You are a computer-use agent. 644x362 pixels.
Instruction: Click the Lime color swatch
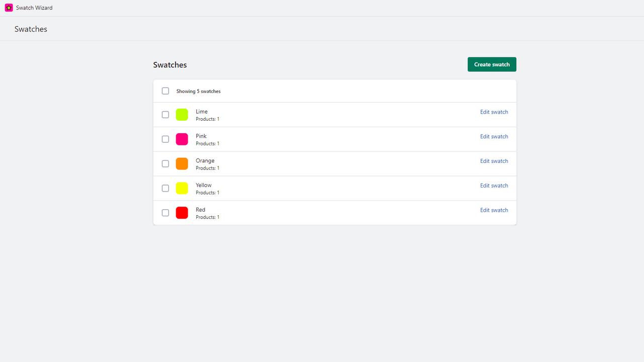click(182, 115)
